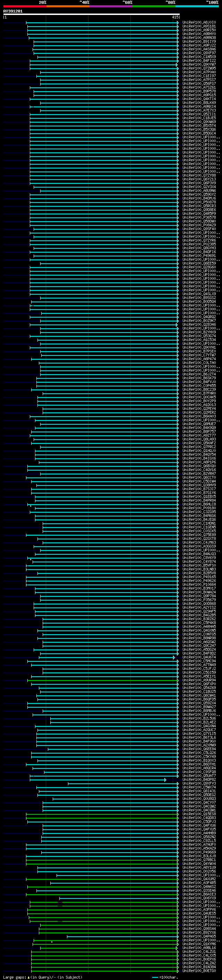Click the green ~80% identity scale segment
Viewport: 222px width, 980px height.
point(154,6)
